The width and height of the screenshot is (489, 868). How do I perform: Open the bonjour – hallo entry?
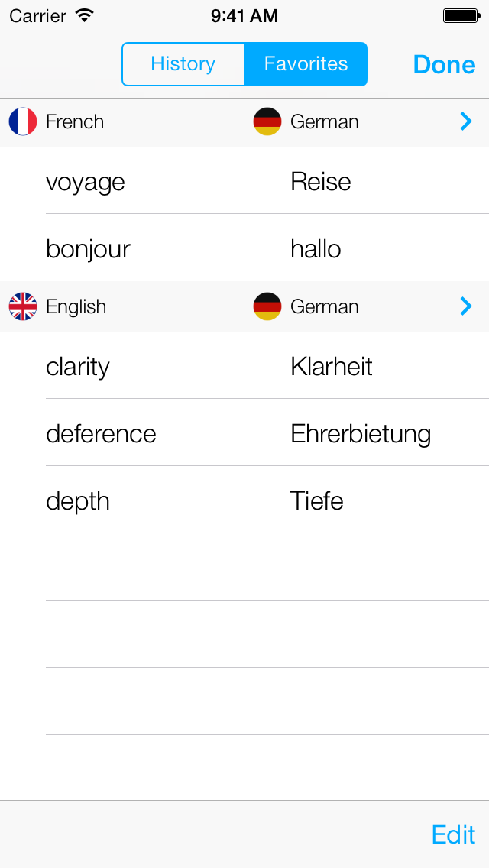pos(244,248)
